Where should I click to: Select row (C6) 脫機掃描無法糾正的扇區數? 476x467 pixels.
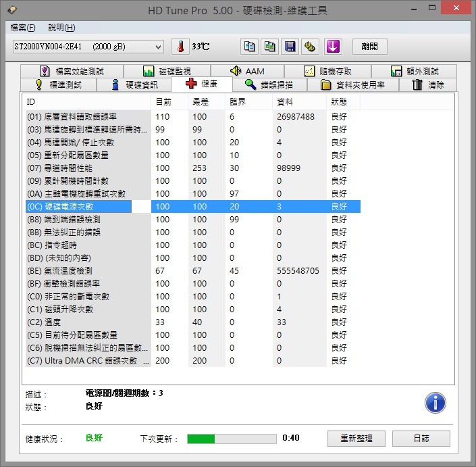(193, 347)
